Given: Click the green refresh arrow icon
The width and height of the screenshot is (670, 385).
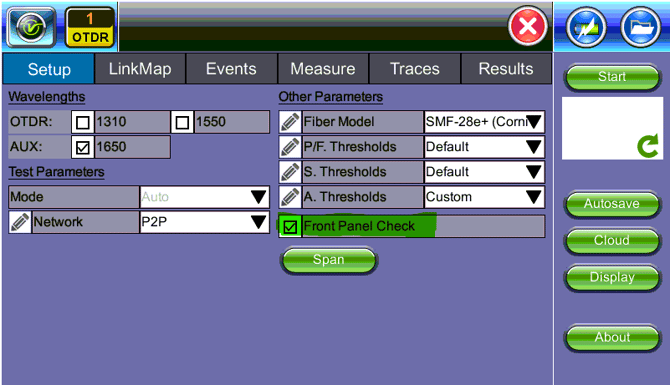Looking at the screenshot, I should click(x=647, y=146).
